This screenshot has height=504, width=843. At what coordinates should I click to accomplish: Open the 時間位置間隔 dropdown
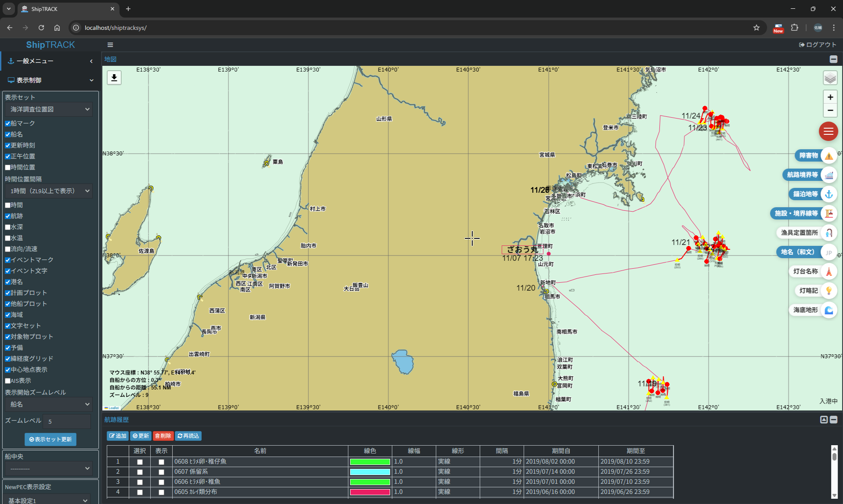coord(49,191)
